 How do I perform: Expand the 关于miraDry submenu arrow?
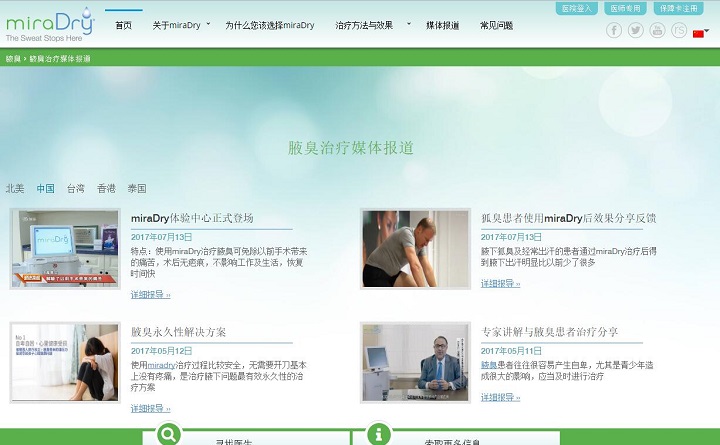tap(208, 23)
